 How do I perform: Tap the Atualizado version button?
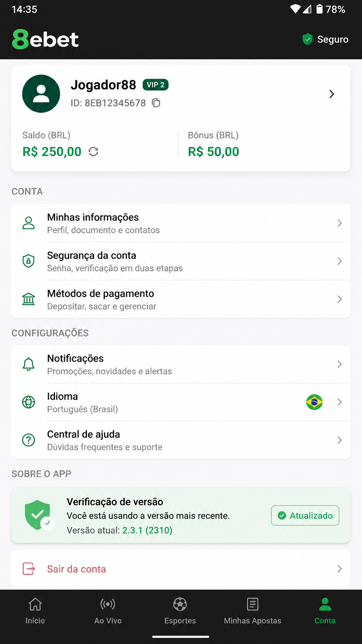(x=305, y=515)
